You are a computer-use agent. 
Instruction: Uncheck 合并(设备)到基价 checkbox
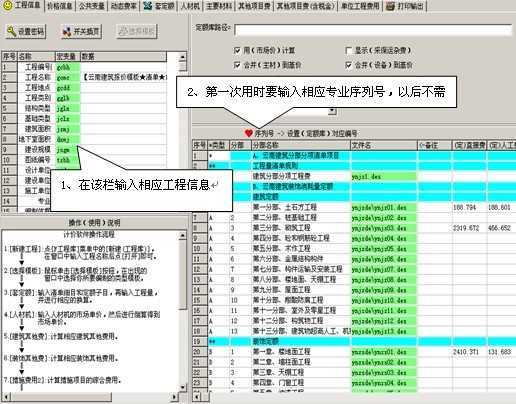coord(348,65)
